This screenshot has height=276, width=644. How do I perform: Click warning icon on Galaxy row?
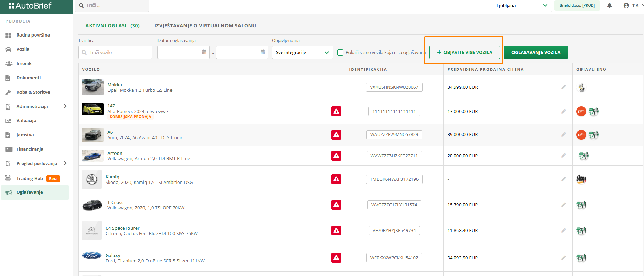pos(336,258)
